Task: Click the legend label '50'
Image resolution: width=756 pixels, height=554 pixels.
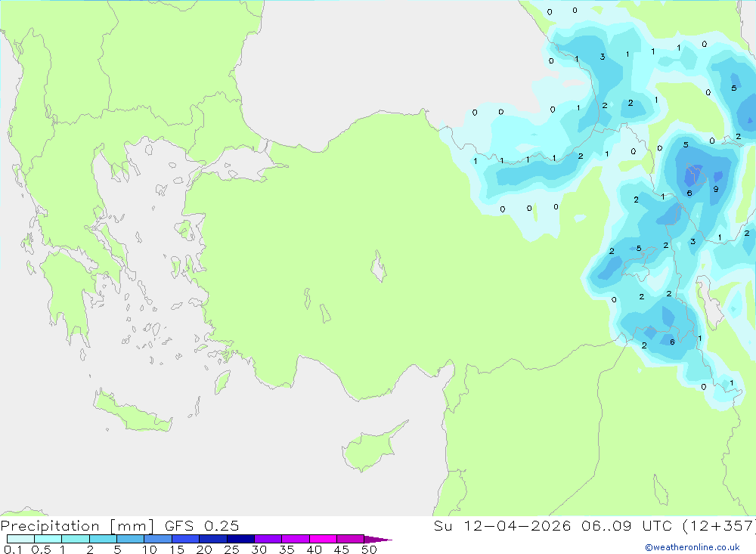Action: (370, 549)
